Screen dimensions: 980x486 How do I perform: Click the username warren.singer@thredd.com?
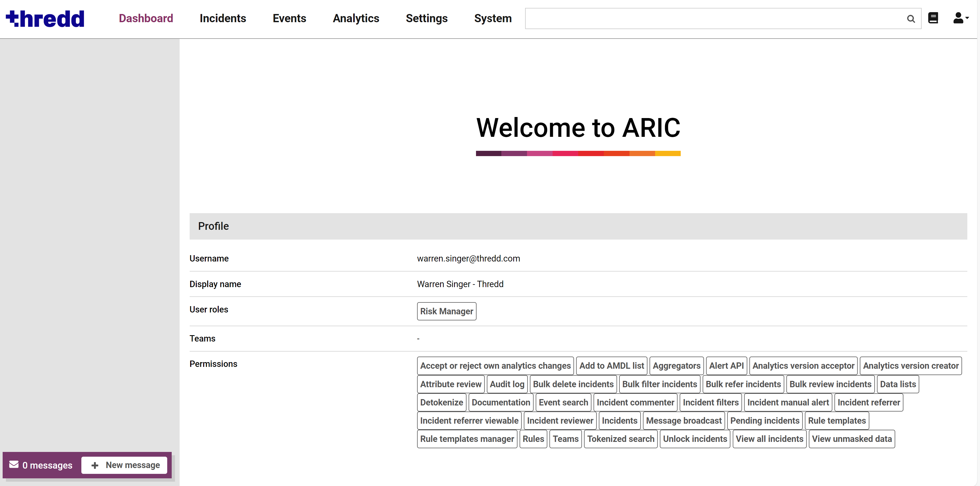[468, 259]
